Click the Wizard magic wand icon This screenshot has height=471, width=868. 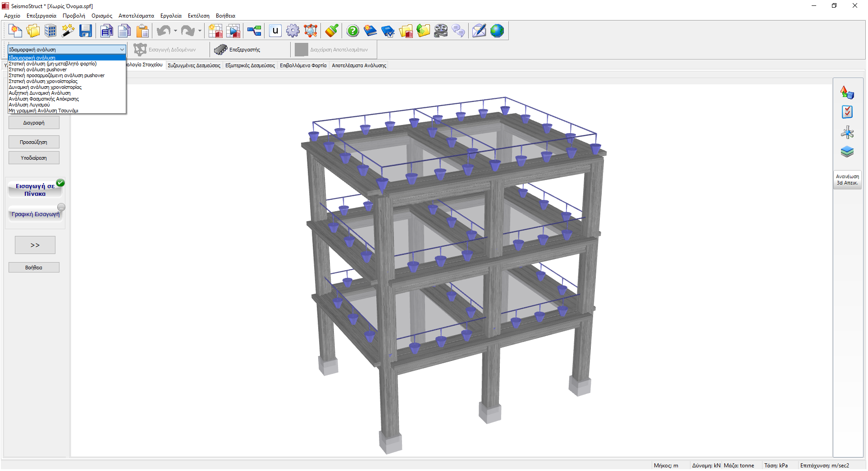click(68, 31)
